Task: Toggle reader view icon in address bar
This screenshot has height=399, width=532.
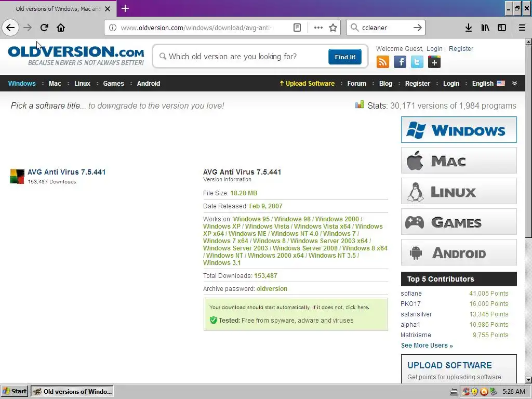Action: tap(297, 28)
